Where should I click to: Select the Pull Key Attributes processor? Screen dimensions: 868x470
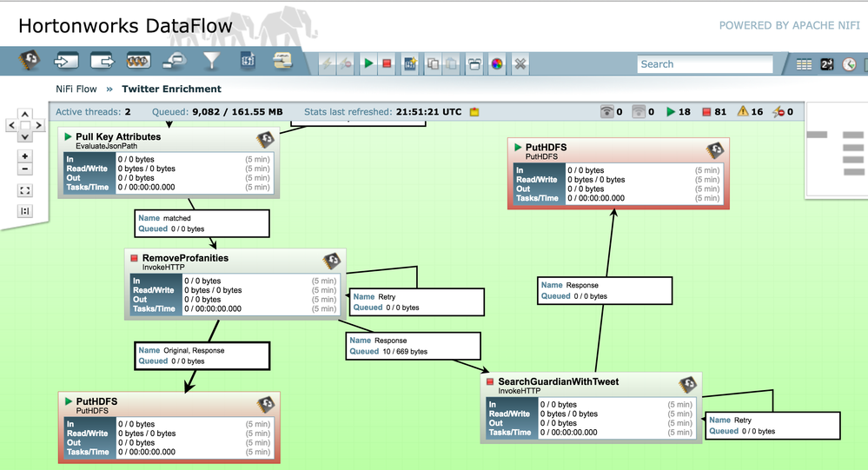coord(169,162)
